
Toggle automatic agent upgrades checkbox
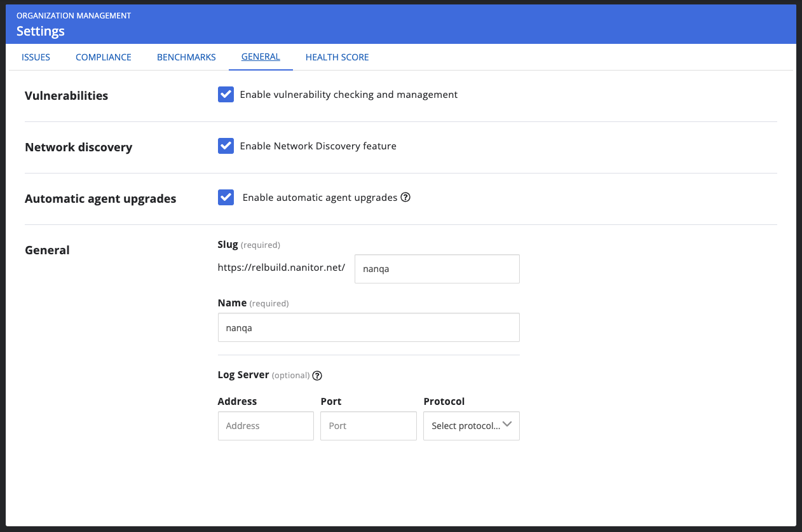coord(226,198)
